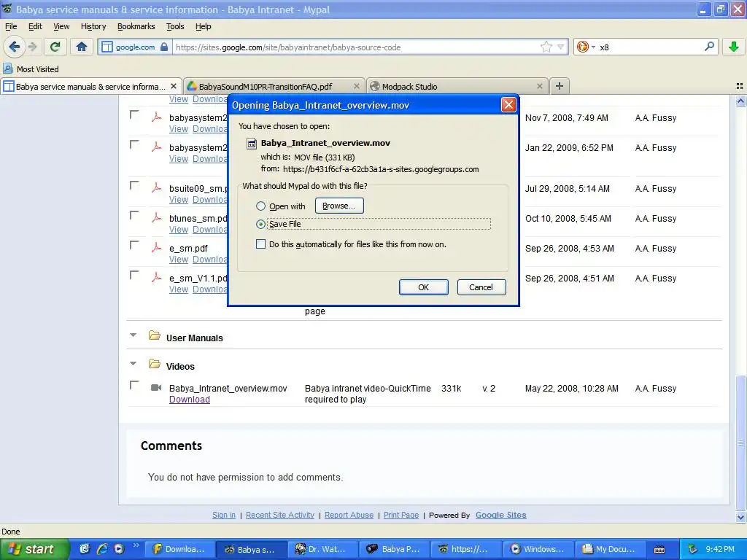747x560 pixels.
Task: Open the home page icon
Action: [82, 47]
